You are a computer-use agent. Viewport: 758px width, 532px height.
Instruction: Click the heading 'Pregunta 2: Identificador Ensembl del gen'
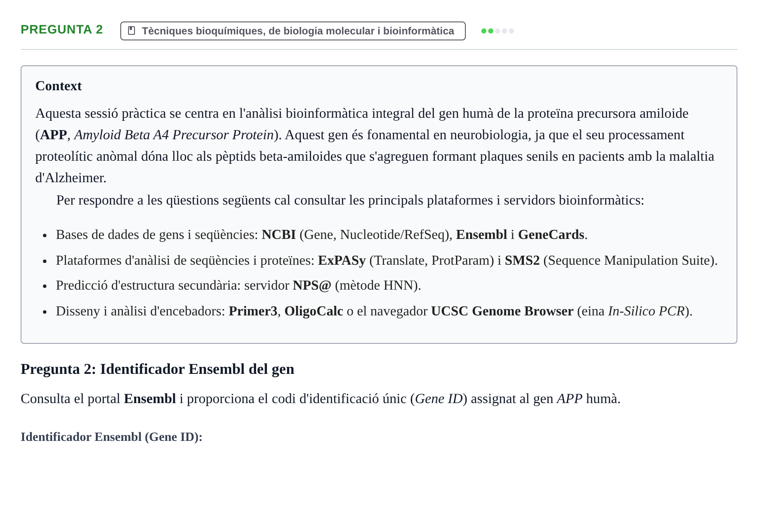point(157,369)
